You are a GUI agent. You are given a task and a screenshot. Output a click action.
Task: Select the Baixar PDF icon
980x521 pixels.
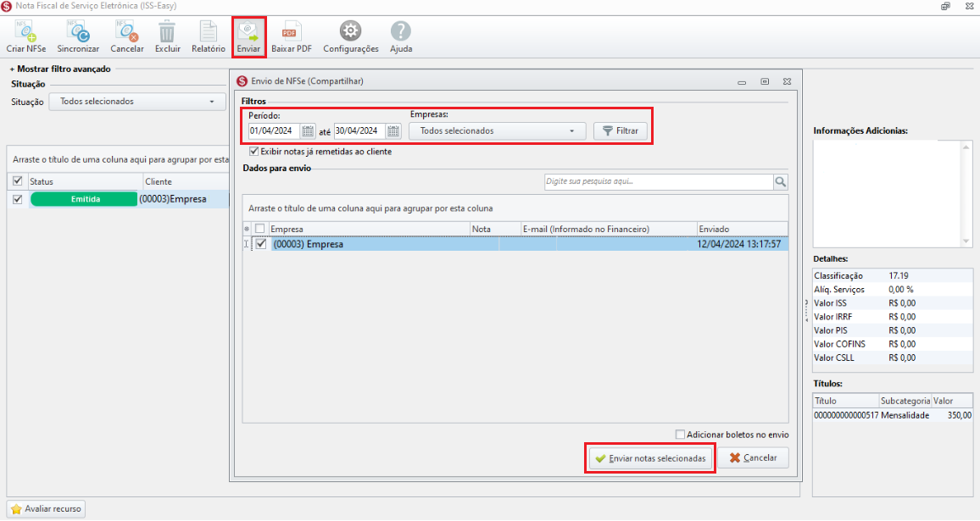pos(292,36)
